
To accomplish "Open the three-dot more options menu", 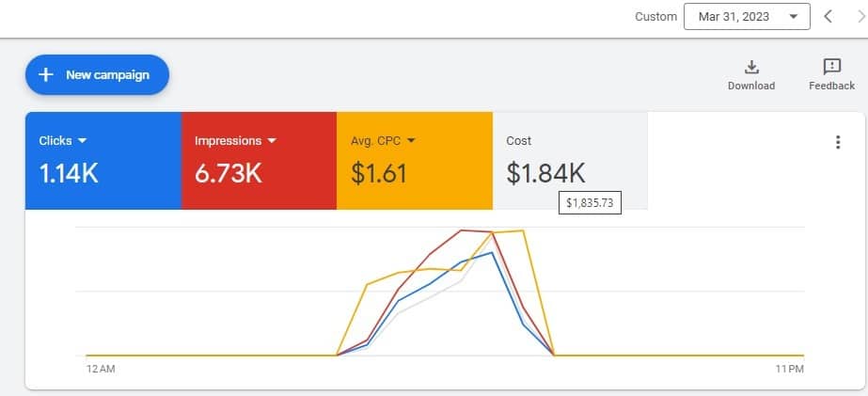I will click(x=838, y=142).
